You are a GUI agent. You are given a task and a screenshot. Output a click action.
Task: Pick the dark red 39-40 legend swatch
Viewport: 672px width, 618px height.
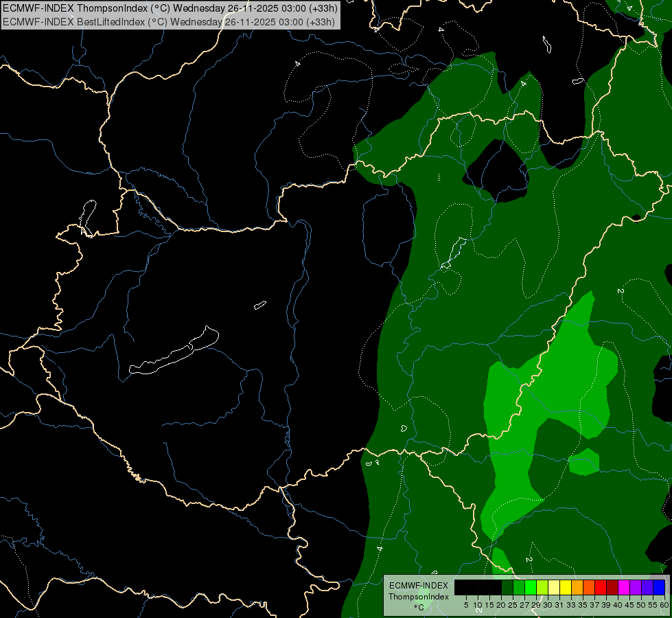[612, 587]
